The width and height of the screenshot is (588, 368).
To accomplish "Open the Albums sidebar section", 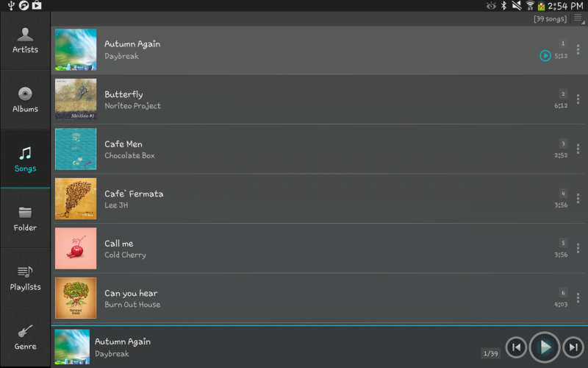I will 25,100.
